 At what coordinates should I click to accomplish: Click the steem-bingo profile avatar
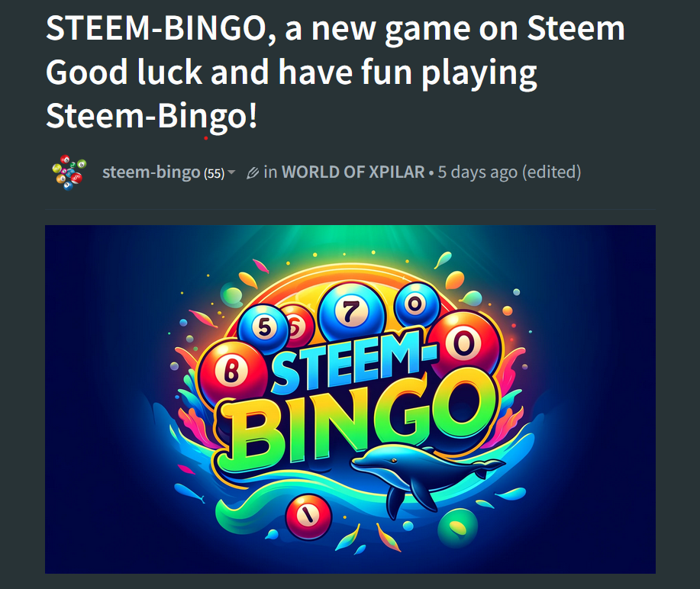pyautogui.click(x=69, y=172)
